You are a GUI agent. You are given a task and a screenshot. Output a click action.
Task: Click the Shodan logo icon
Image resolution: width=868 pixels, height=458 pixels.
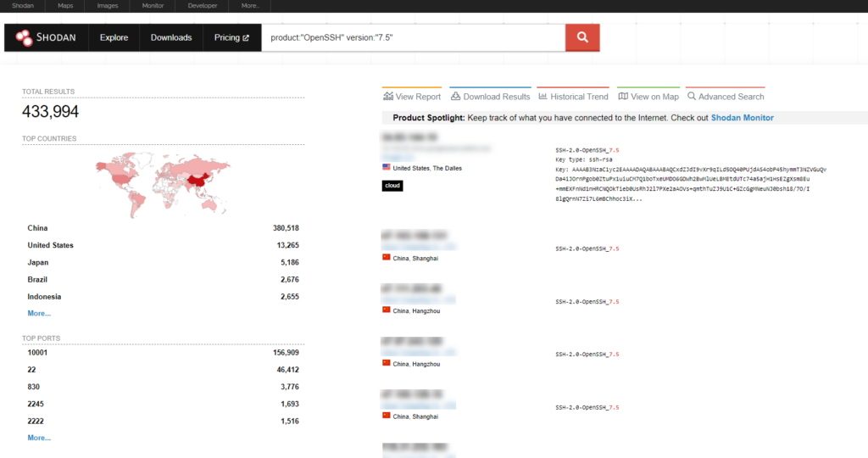(24, 37)
